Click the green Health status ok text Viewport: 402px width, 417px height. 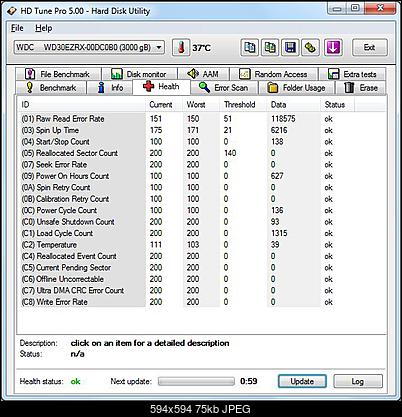pyautogui.click(x=75, y=381)
